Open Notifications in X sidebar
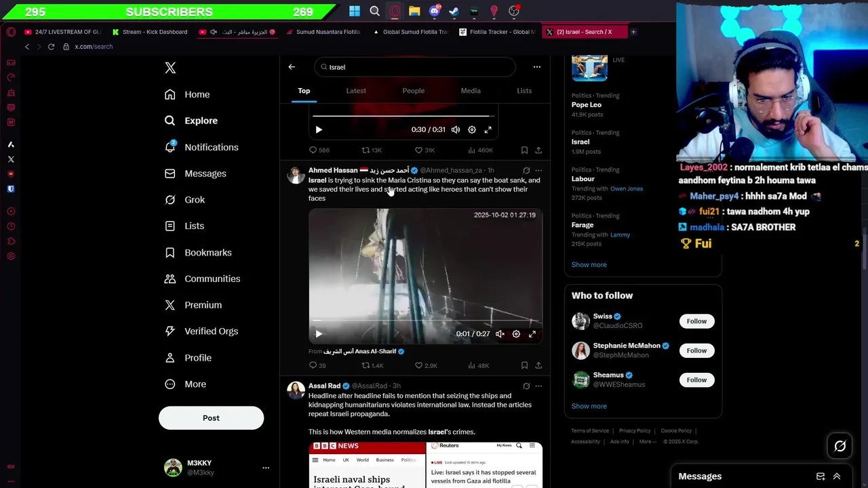Screen dimensions: 868x488 202,147
